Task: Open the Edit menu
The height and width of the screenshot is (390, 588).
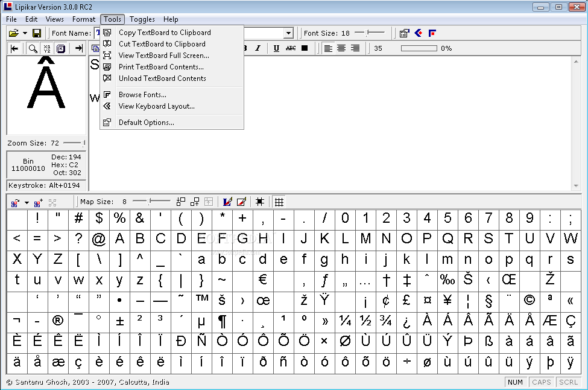Action: (31, 19)
